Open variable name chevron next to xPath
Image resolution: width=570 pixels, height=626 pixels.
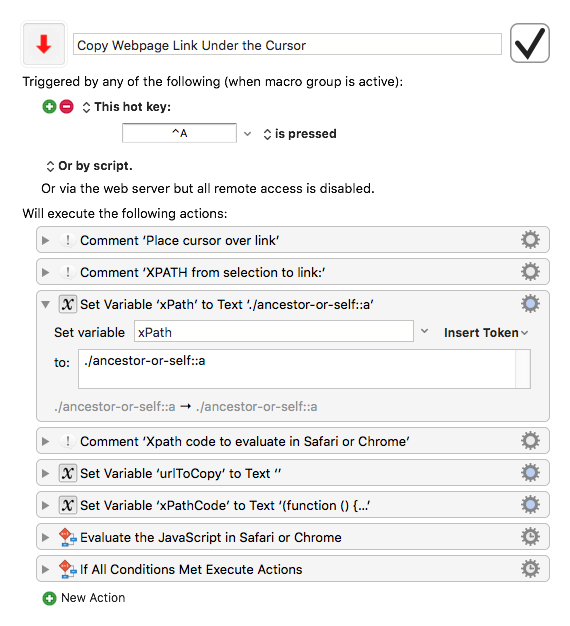pos(424,331)
